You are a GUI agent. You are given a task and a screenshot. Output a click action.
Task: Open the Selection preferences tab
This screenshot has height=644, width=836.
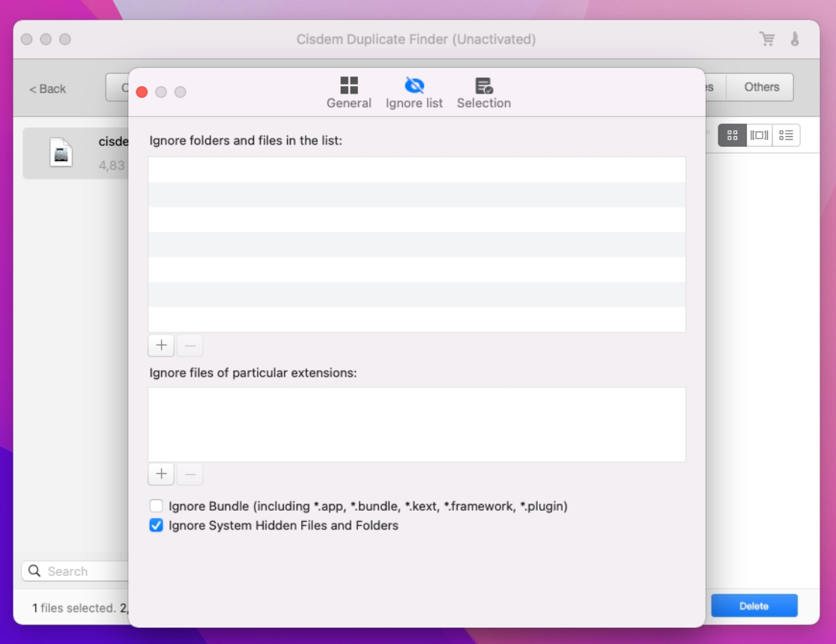tap(484, 93)
